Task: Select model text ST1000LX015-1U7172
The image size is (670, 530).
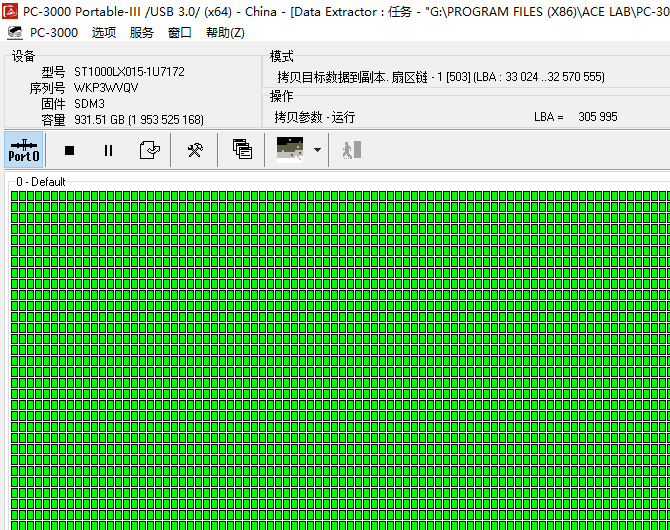Action: 129,71
